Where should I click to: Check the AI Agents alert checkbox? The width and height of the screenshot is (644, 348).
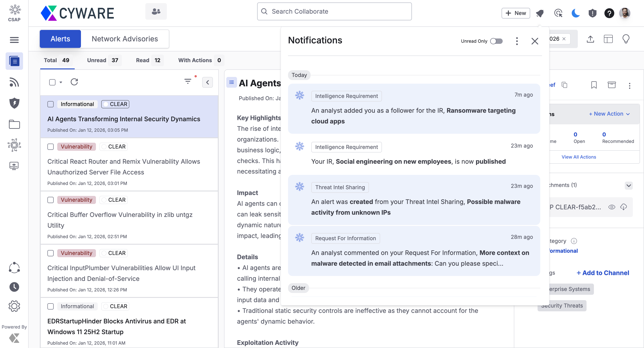51,104
